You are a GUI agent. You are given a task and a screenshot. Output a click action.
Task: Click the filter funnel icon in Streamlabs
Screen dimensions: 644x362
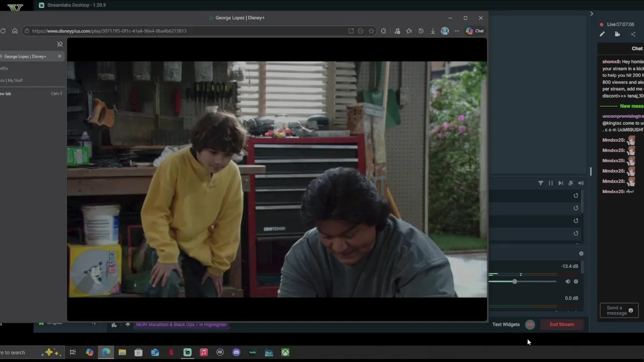[x=541, y=183]
